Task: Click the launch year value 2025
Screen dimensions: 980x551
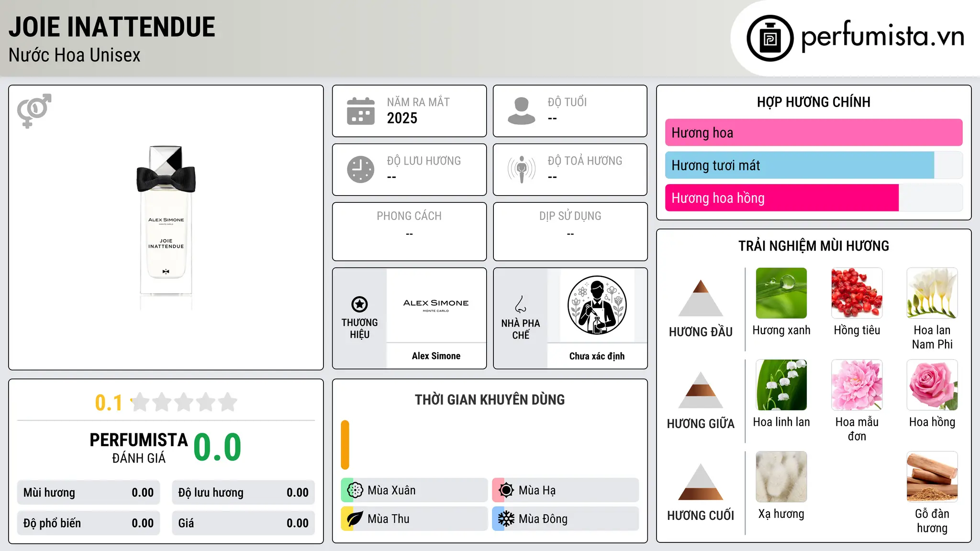Action: [x=402, y=118]
